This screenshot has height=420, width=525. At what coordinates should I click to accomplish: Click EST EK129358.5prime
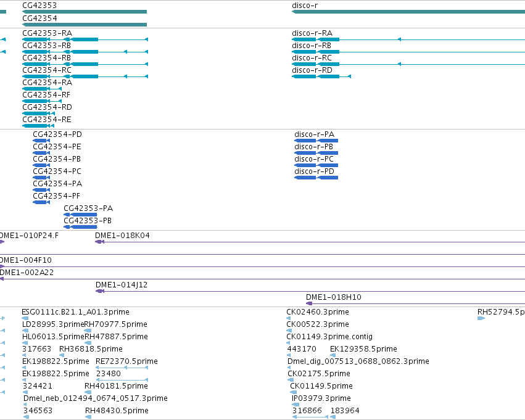click(363, 350)
